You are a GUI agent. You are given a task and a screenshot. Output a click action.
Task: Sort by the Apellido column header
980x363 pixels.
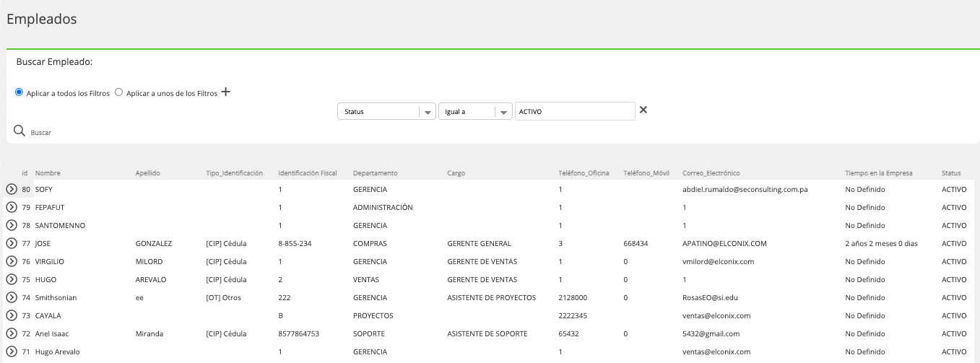148,173
